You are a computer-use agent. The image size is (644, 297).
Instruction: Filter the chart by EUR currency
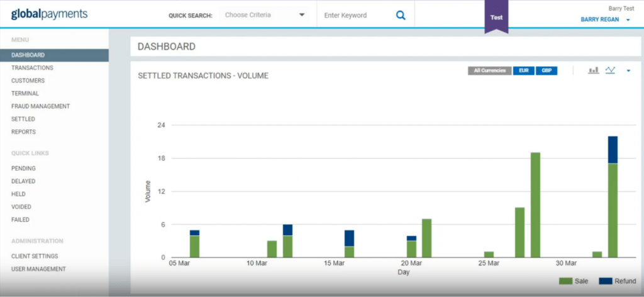524,70
